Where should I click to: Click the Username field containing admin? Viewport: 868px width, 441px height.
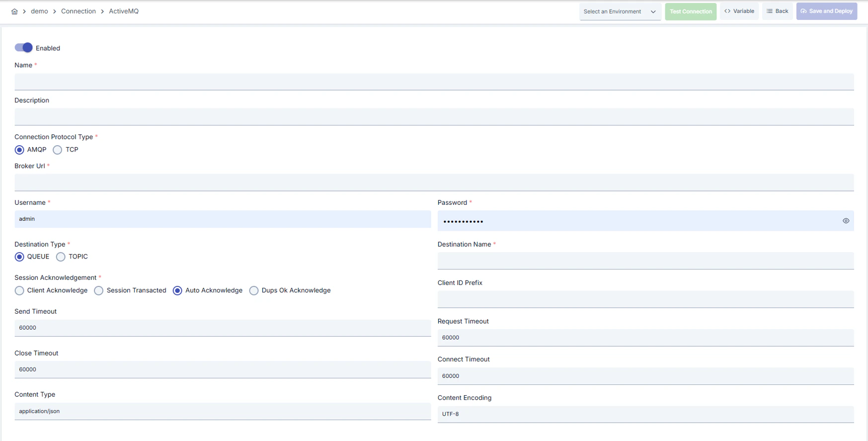223,219
